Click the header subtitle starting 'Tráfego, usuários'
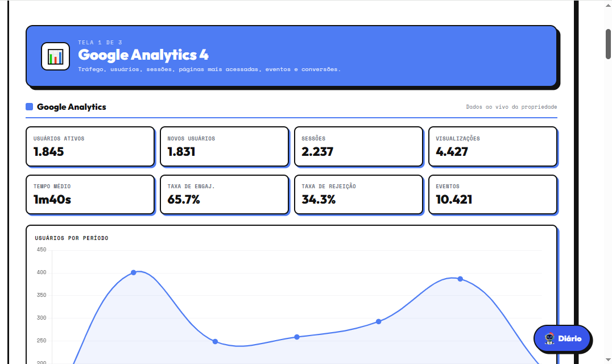This screenshot has height=364, width=612. 209,69
